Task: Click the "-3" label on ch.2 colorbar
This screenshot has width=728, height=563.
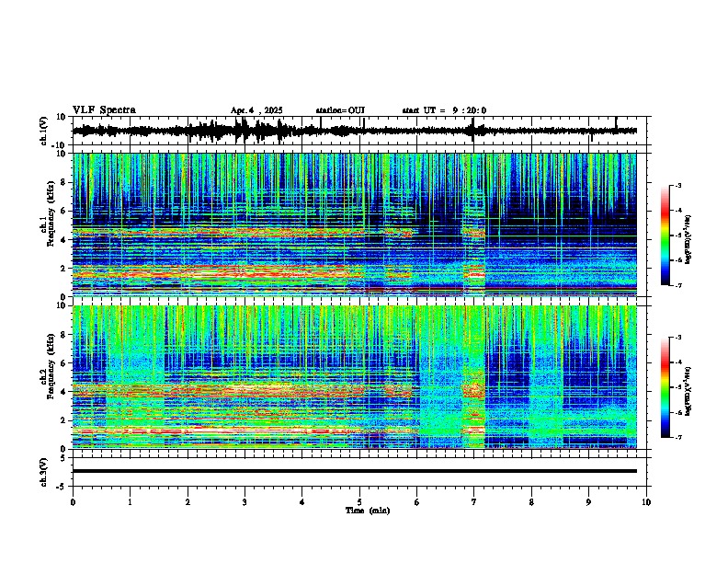Action: [x=677, y=337]
